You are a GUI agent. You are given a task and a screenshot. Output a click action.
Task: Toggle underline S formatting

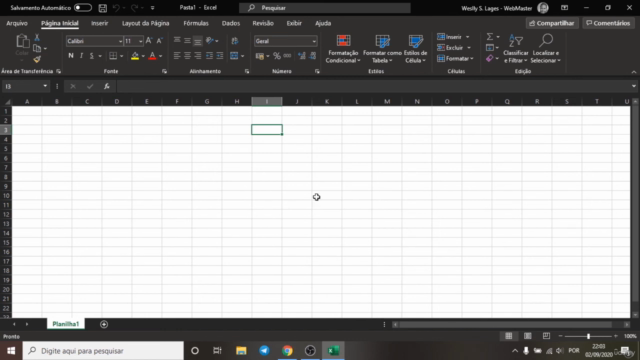pyautogui.click(x=91, y=56)
